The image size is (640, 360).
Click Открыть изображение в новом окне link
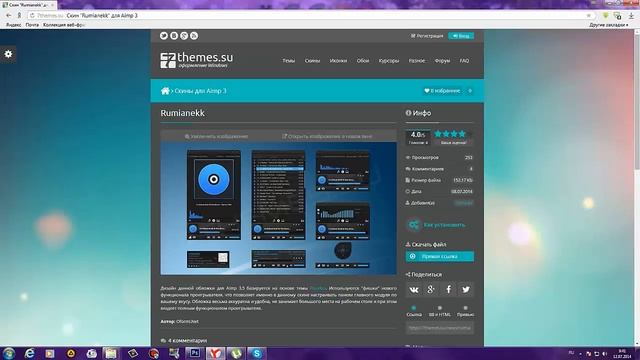(x=327, y=136)
